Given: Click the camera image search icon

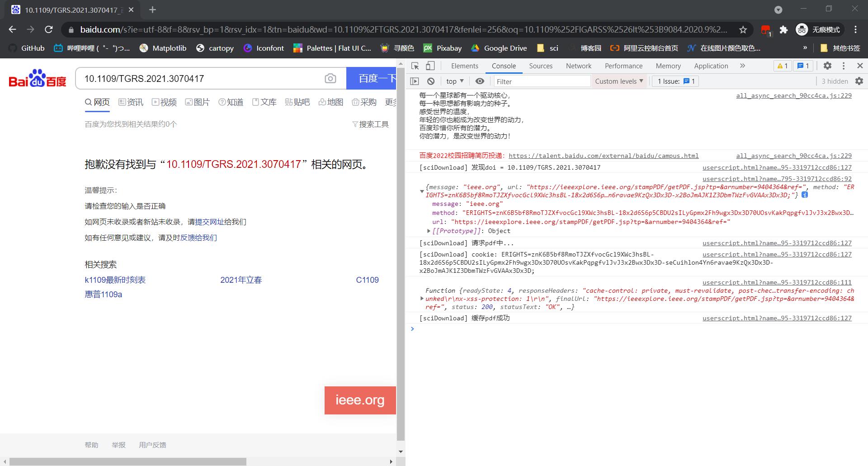Looking at the screenshot, I should [x=330, y=79].
